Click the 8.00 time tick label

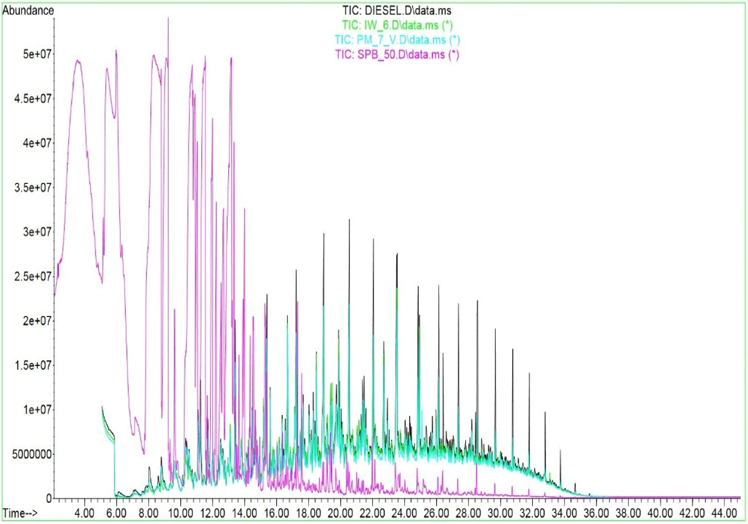148,514
